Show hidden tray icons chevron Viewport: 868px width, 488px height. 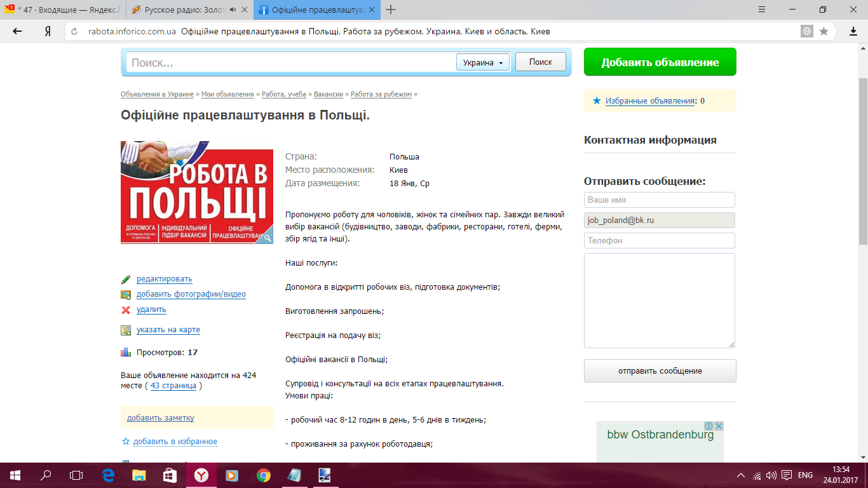pyautogui.click(x=740, y=475)
